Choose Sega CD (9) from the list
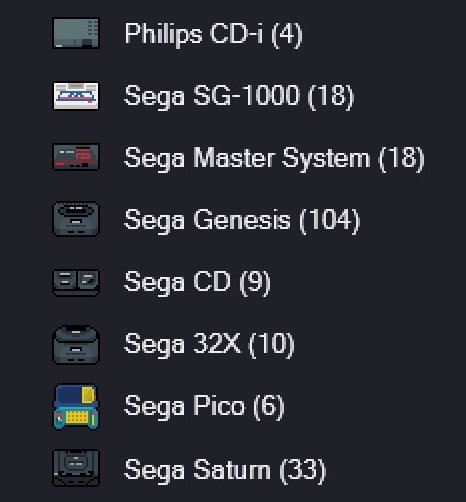 (197, 282)
